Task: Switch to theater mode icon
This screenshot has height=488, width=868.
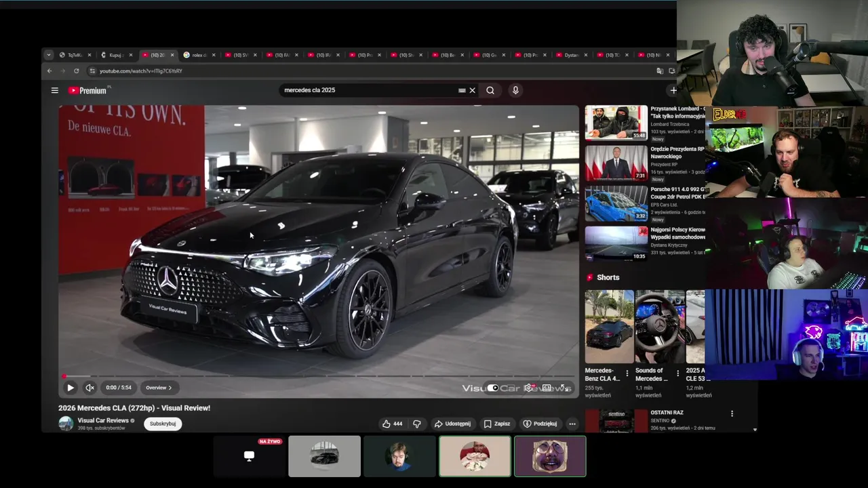Action: 547,388
